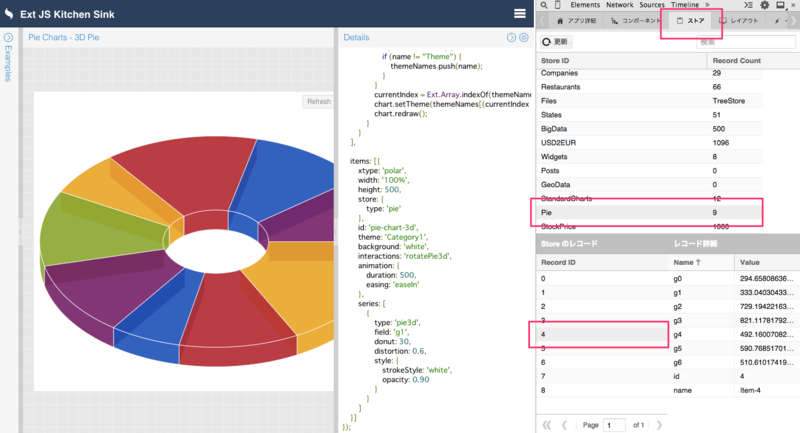Image resolution: width=800 pixels, height=433 pixels.
Task: Show the DevTools console drawer icon
Action: coord(748,5)
